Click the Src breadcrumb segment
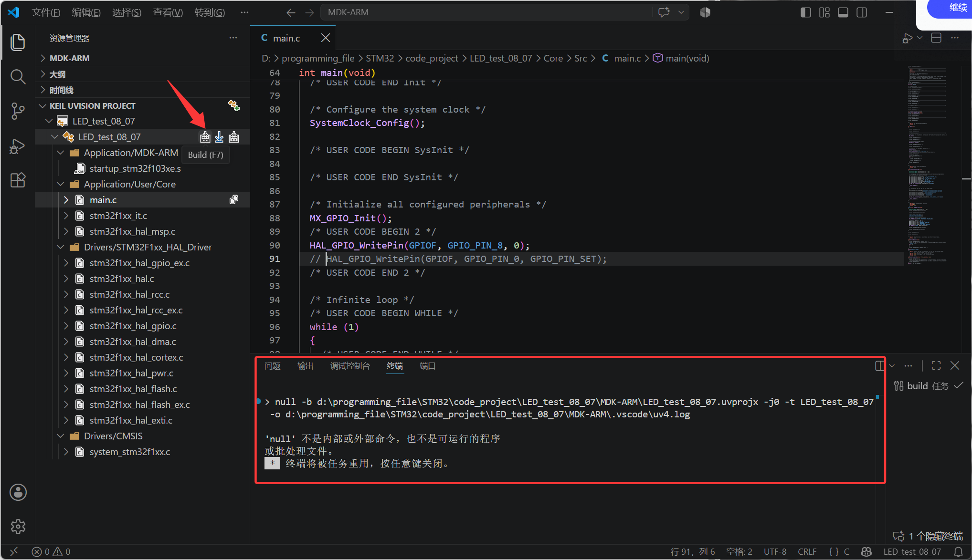Screen dimensions: 972x560 [581, 58]
